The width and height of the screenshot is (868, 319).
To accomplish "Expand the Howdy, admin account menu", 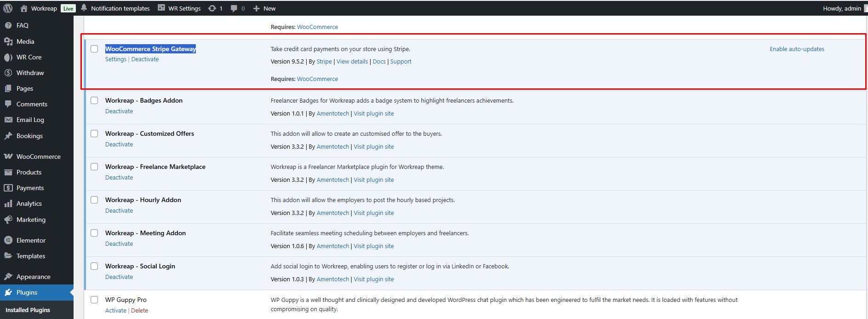I will coord(841,8).
